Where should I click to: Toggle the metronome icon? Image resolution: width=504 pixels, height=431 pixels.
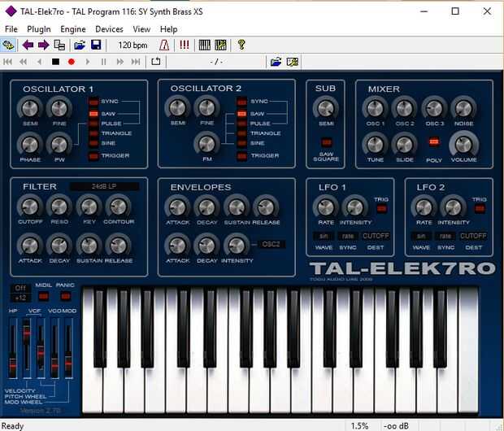(x=164, y=45)
